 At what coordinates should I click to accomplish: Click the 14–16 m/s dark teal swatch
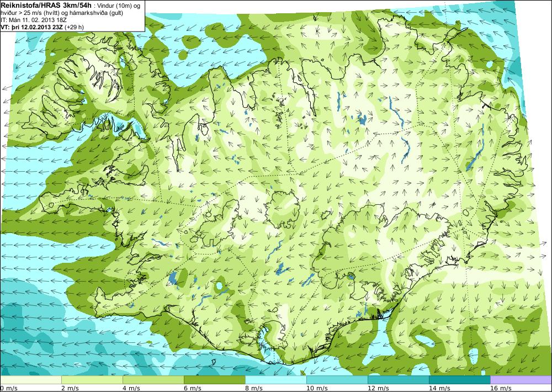(x=460, y=380)
